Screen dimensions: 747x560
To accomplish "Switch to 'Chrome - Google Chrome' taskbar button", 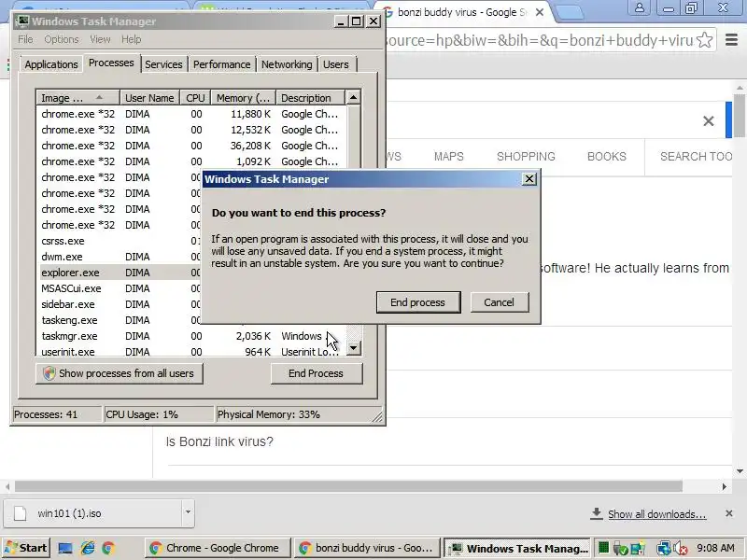I will (x=218, y=548).
